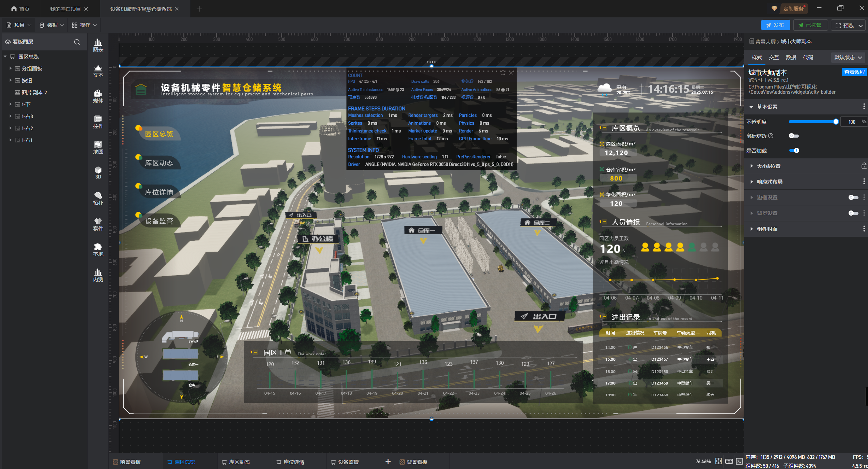Image resolution: width=868 pixels, height=469 pixels.
Task: Refresh the performance stats overlay
Action: pos(503,73)
